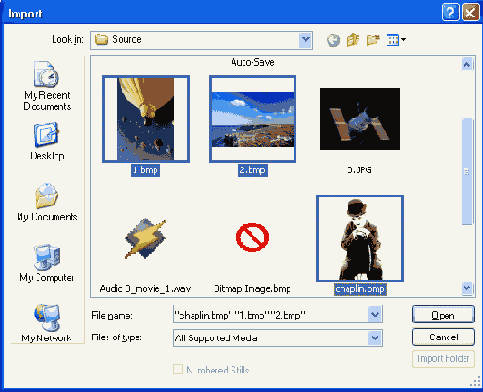The height and width of the screenshot is (392, 483).
Task: Select the 3.JPG satellite thumbnail
Action: point(360,119)
